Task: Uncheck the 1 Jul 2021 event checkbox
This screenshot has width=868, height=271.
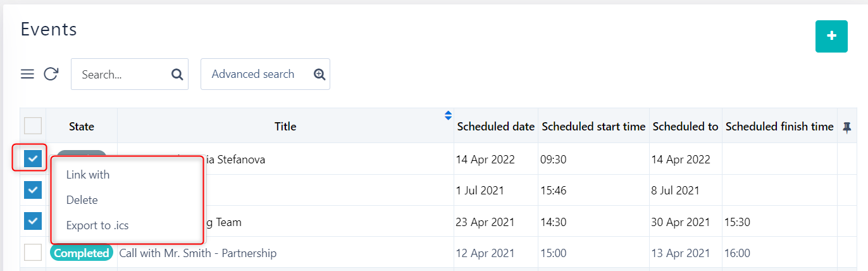Action: click(33, 190)
